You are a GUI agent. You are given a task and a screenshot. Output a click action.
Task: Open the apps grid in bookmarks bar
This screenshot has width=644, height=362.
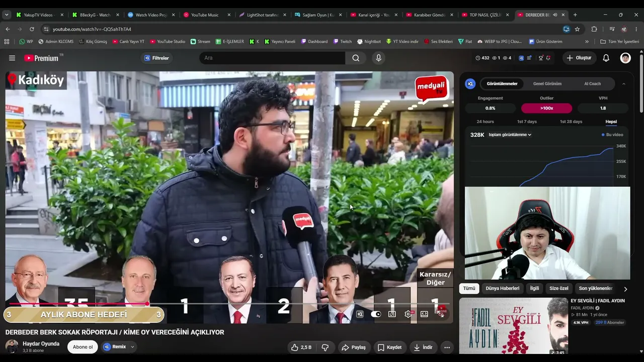click(8, 42)
